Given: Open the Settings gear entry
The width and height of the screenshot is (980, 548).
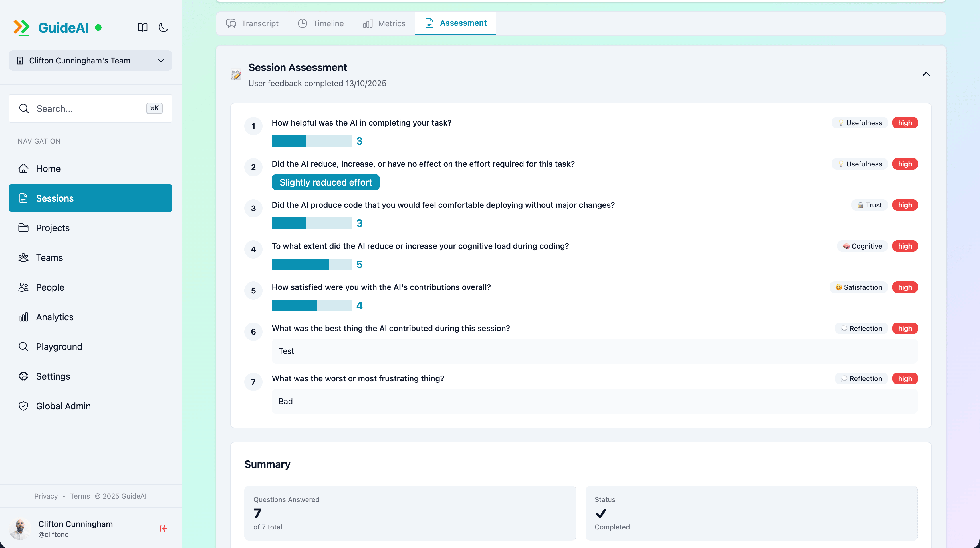Looking at the screenshot, I should tap(23, 376).
